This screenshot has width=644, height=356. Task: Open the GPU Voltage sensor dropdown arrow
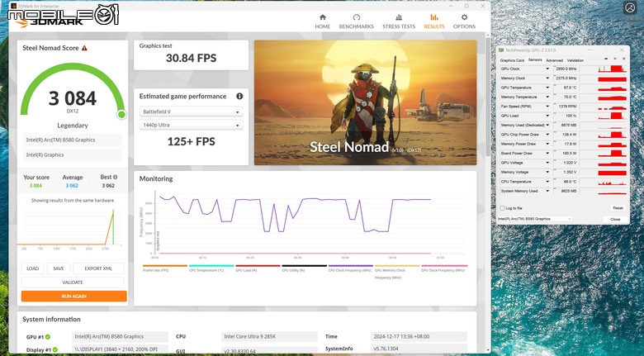pos(547,163)
